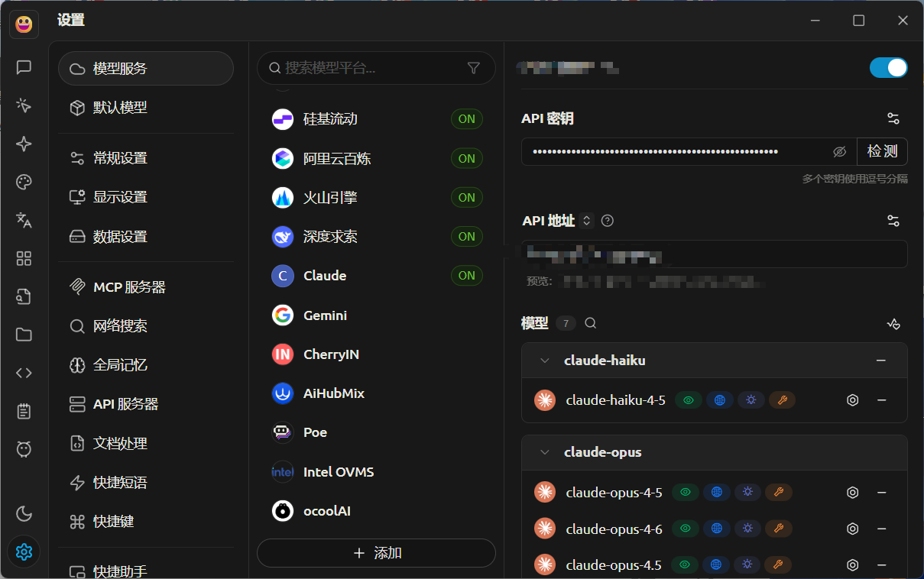
Task: Collapse the claude-opus model group
Action: tap(545, 452)
